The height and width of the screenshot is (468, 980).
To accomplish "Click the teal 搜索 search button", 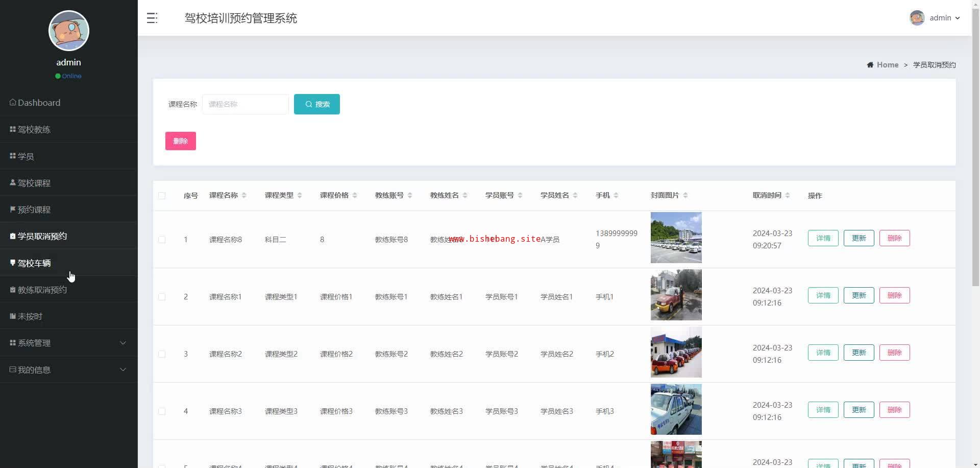I will pos(316,104).
